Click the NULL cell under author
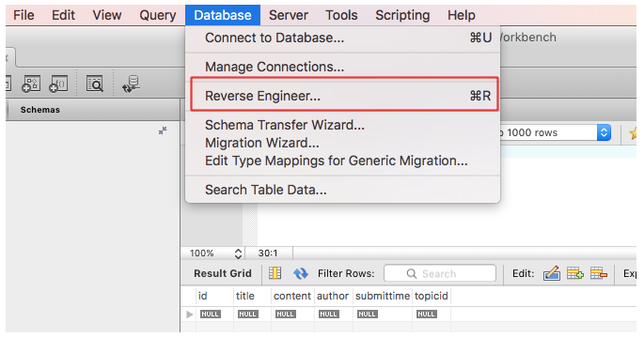Image resolution: width=644 pixels, height=338 pixels. 329,315
